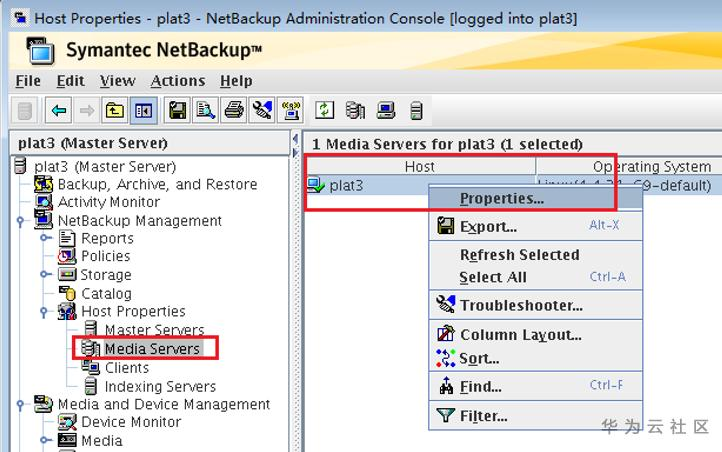Viewport: 722px width, 452px height.
Task: Click the antenna network icon in toolbar
Action: click(291, 110)
